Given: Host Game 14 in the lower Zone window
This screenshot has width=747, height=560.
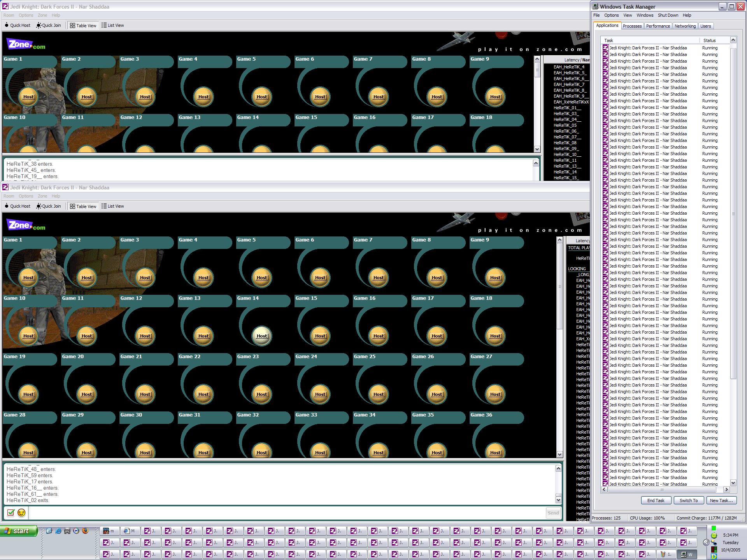Looking at the screenshot, I should point(262,336).
